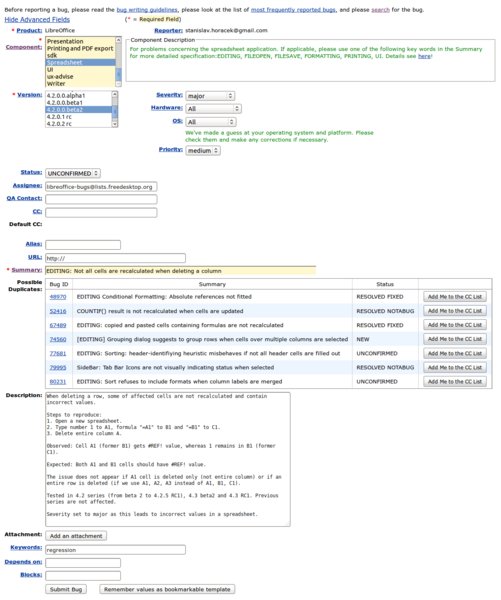The height and width of the screenshot is (600, 501).
Task: Click the Alias input field
Action: (83, 245)
